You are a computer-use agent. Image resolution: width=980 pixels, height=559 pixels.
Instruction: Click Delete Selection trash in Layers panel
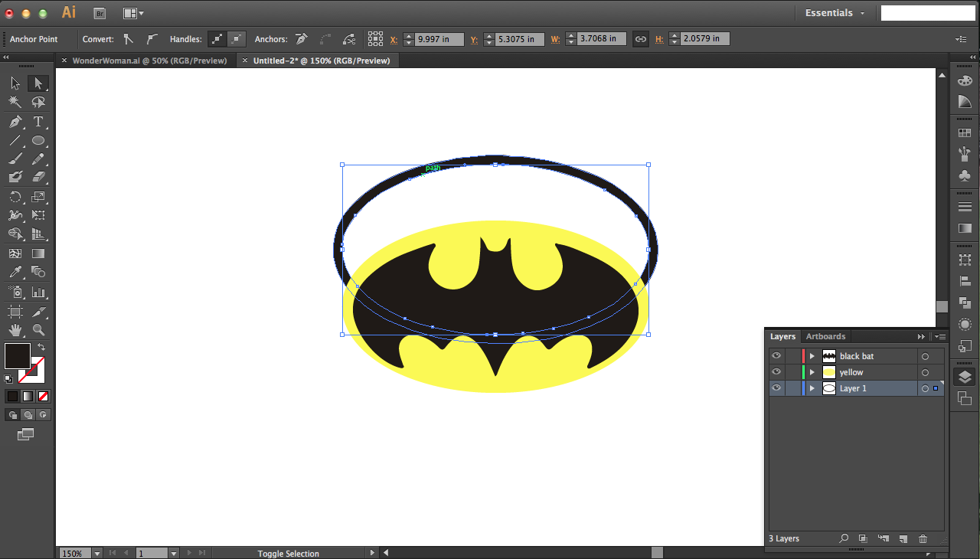(x=923, y=539)
